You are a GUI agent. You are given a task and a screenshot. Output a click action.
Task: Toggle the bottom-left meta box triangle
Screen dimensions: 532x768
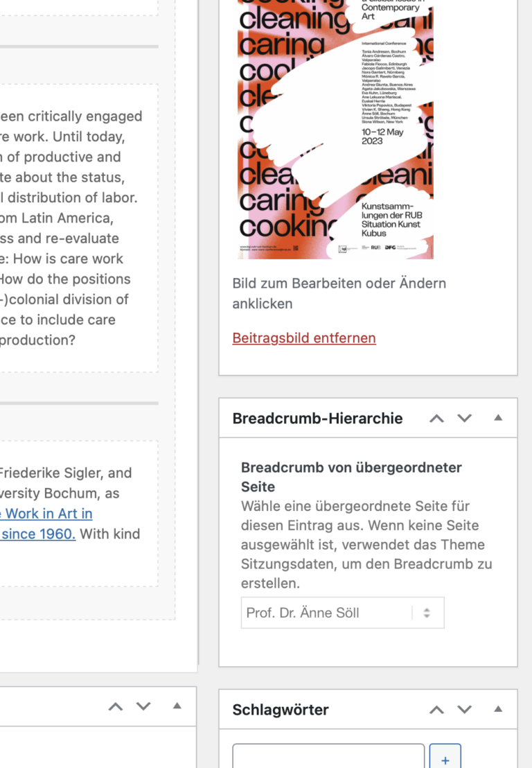click(177, 706)
